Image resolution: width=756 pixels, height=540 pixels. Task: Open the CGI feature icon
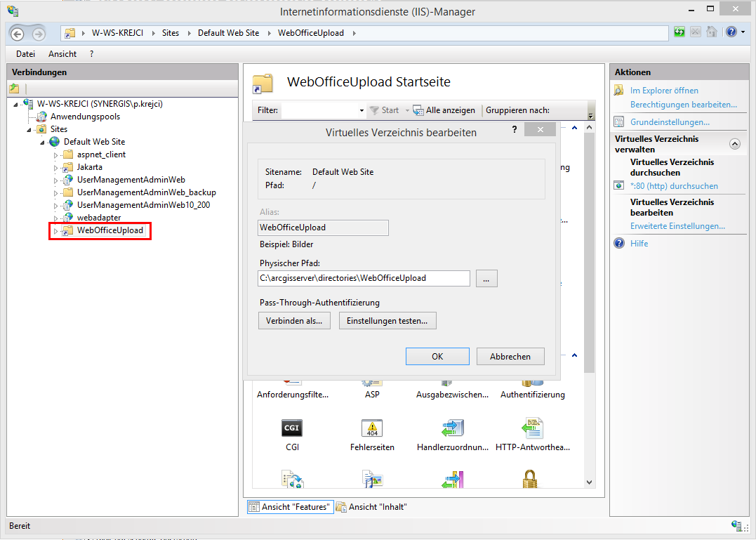click(292, 428)
